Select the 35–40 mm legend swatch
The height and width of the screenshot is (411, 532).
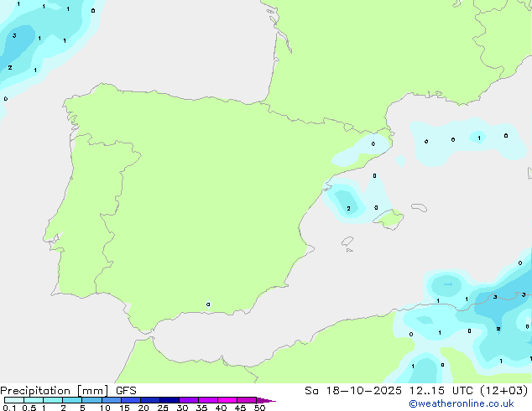click(208, 400)
